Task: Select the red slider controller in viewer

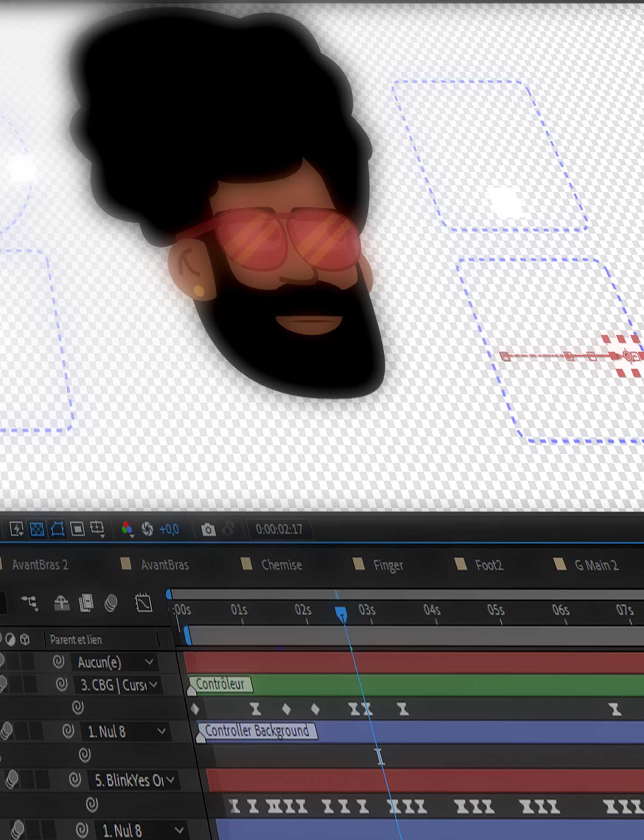Action: [x=628, y=356]
